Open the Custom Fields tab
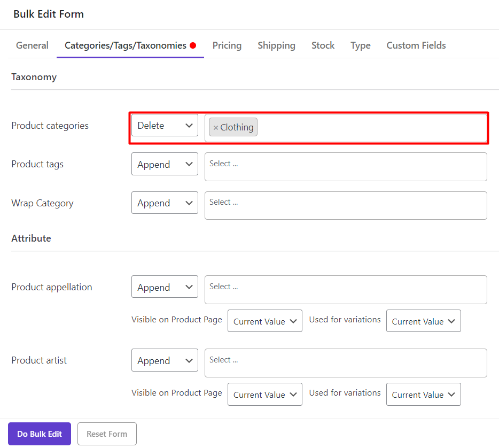Screen dimensions: 499x448 (416, 45)
